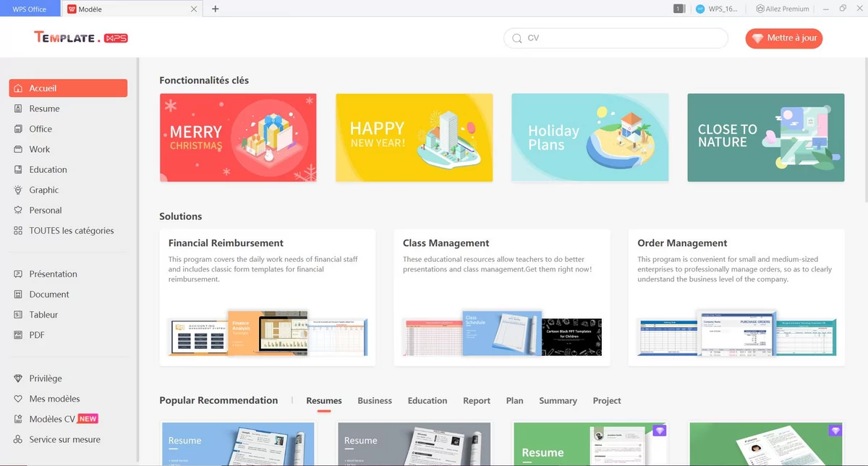Open the gray Resume template thumbnail
Image resolution: width=868 pixels, height=466 pixels.
414,444
